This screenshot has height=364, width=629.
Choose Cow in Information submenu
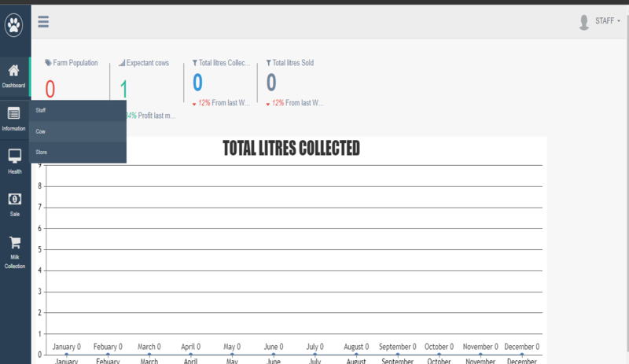pos(41,131)
